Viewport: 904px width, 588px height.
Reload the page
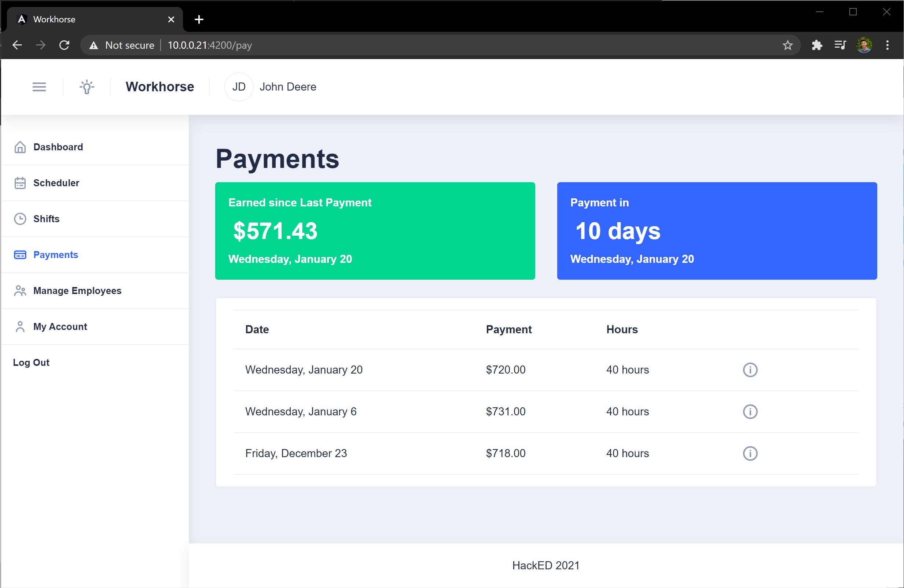point(64,45)
